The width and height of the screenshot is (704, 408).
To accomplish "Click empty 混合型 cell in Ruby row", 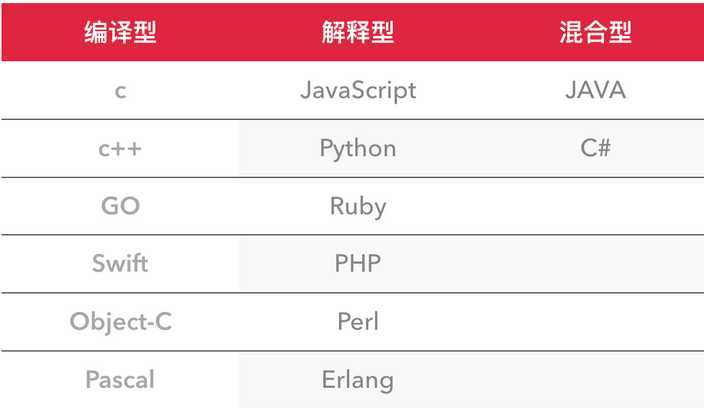I will tap(595, 207).
